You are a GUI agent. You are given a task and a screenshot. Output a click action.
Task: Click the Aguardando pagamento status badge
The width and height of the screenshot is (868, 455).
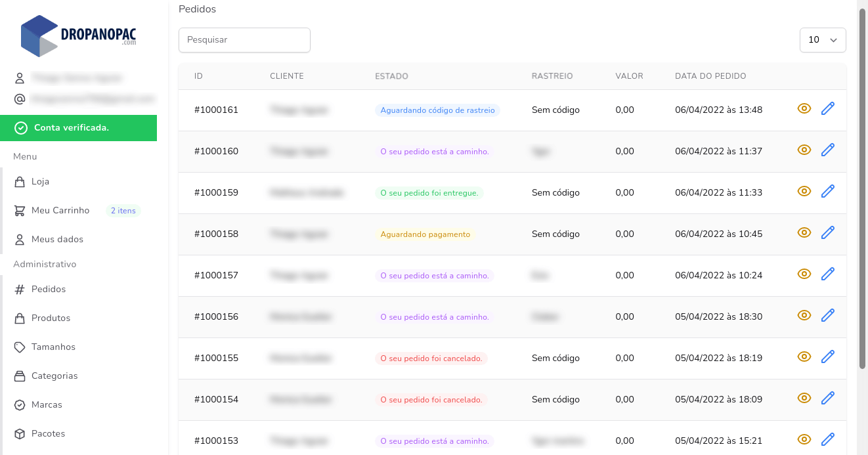425,234
